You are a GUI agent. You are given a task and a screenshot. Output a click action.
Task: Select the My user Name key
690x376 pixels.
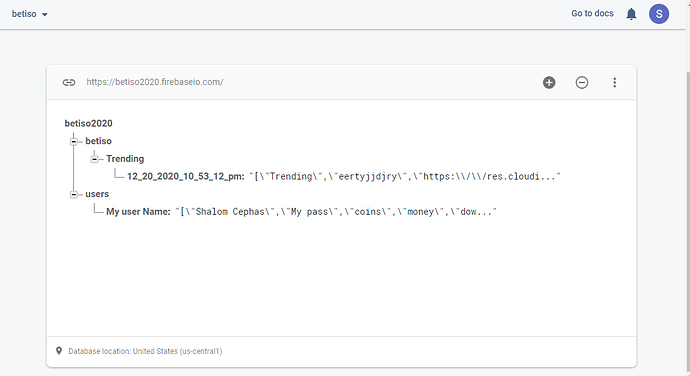138,211
